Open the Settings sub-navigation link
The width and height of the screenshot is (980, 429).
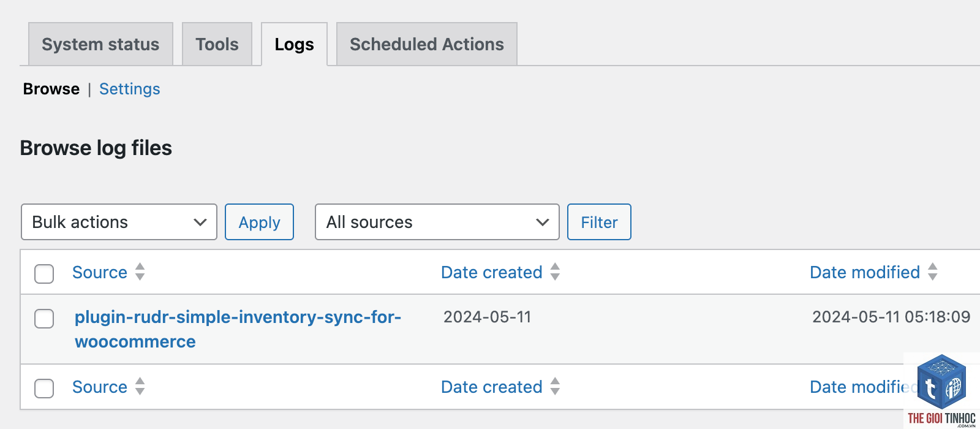(x=130, y=89)
